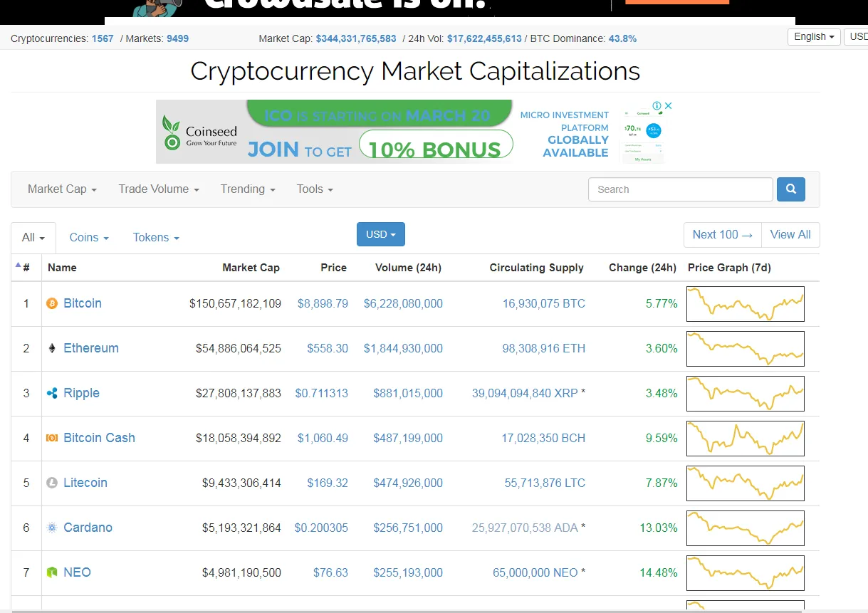Click Ethereum price $558.30
Viewport: 868px width, 613px height.
coord(328,348)
